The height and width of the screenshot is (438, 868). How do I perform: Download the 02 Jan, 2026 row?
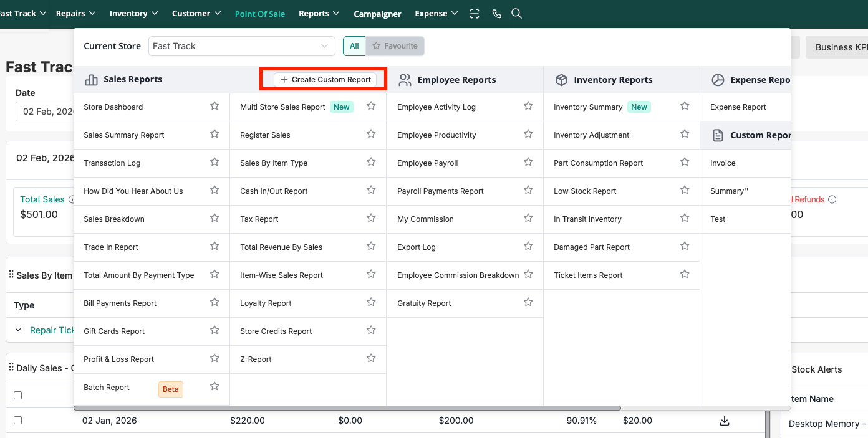pos(724,421)
